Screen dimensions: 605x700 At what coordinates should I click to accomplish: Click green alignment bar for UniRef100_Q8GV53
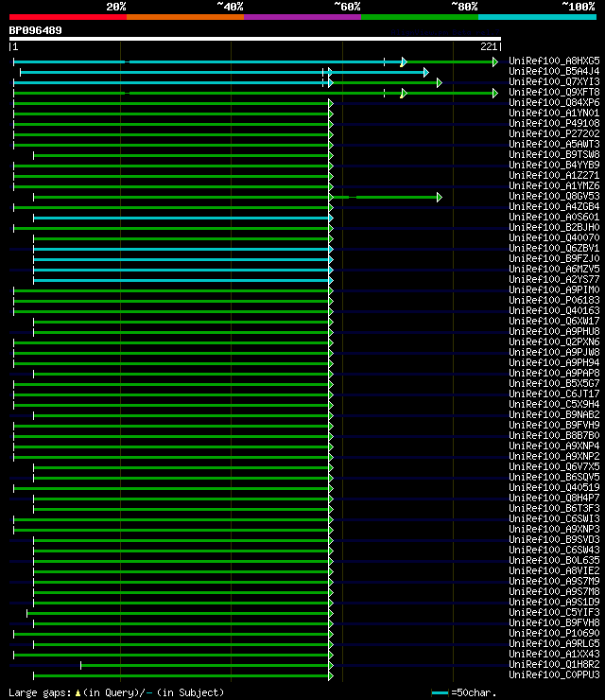(x=236, y=197)
